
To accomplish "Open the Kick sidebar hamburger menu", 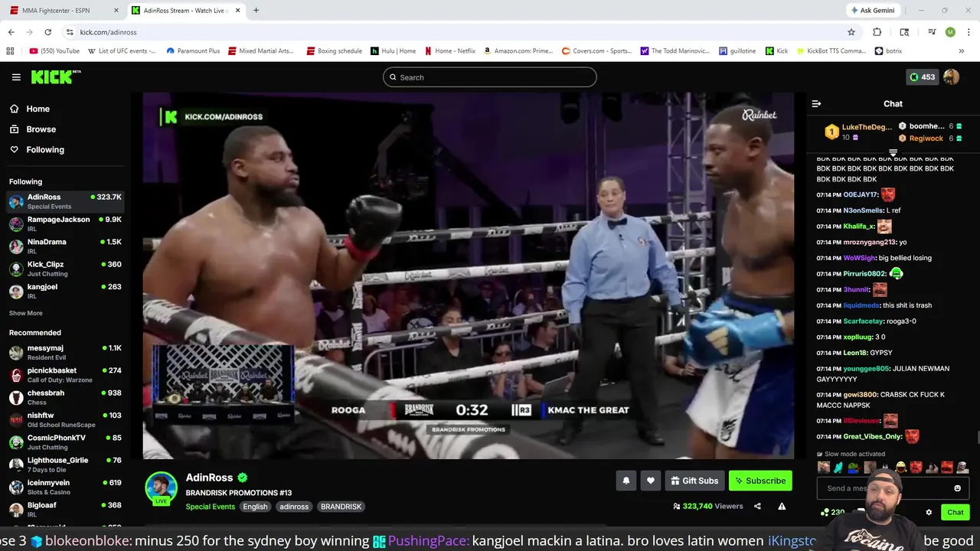I will pos(16,77).
